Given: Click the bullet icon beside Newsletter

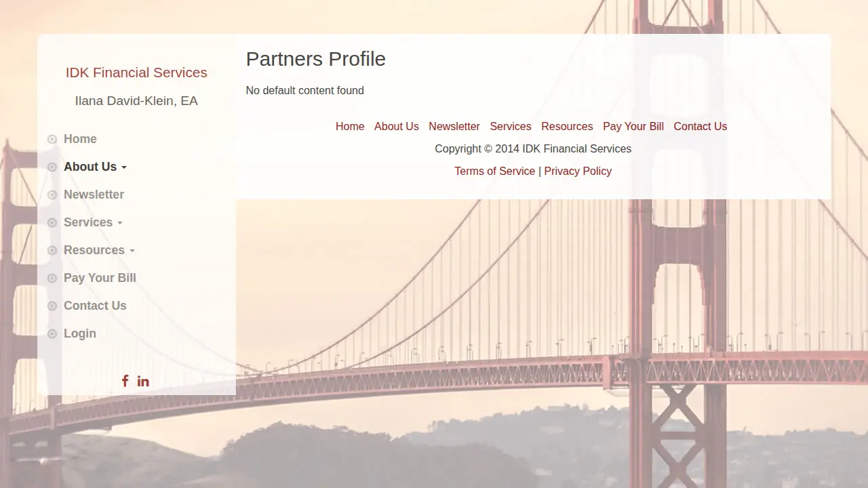Looking at the screenshot, I should pyautogui.click(x=52, y=195).
